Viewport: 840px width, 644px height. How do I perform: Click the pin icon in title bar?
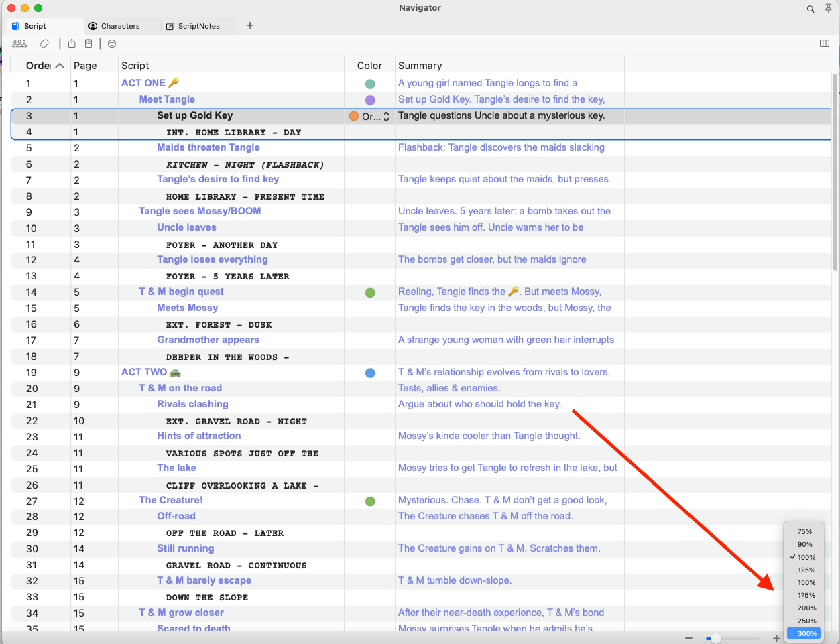tap(829, 9)
